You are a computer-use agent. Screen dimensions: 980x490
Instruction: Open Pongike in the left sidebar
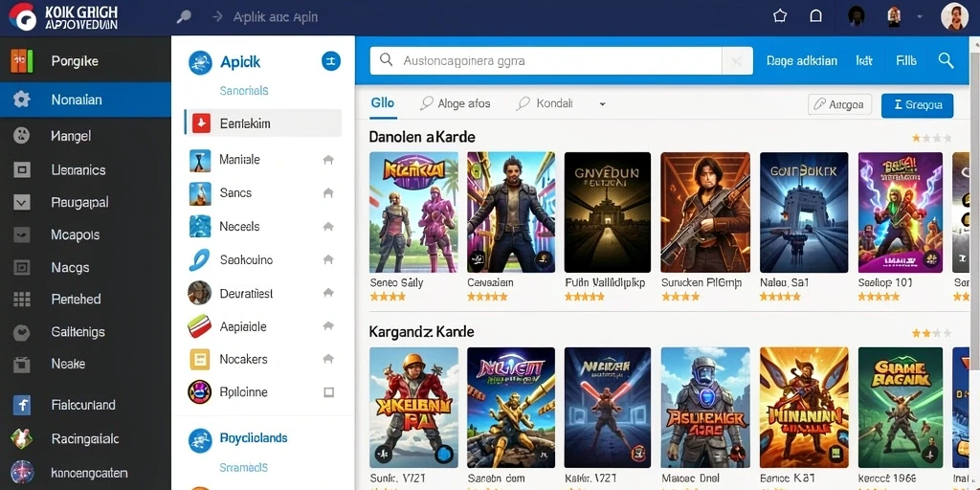(85, 61)
